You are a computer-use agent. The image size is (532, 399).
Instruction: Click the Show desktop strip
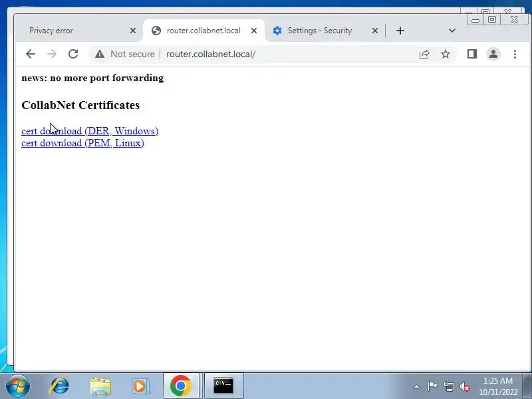click(527, 386)
